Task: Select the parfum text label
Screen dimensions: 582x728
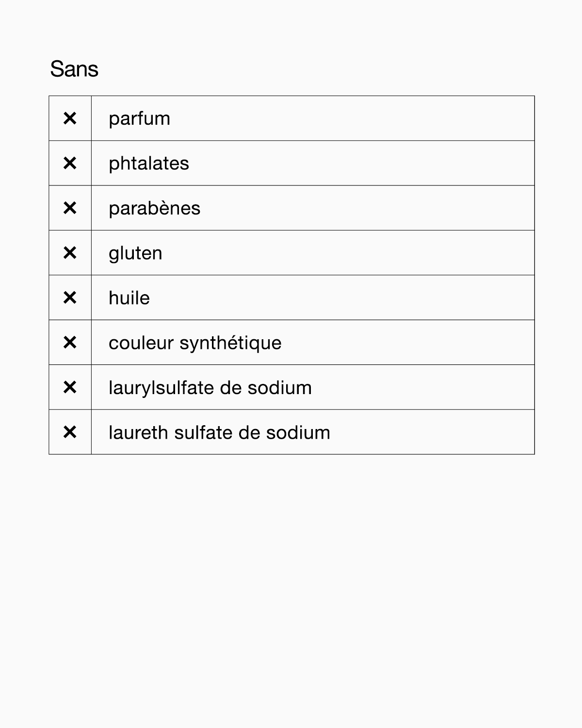Action: (x=140, y=119)
